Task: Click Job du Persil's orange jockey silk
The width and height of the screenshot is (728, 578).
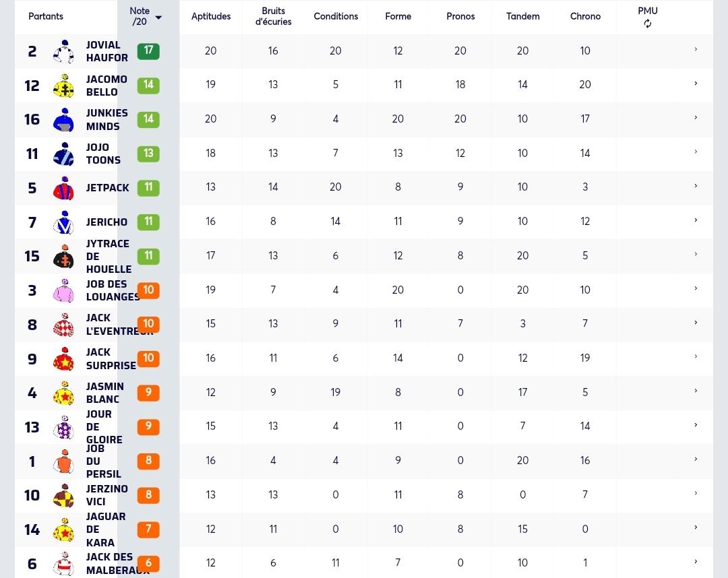Action: click(63, 461)
